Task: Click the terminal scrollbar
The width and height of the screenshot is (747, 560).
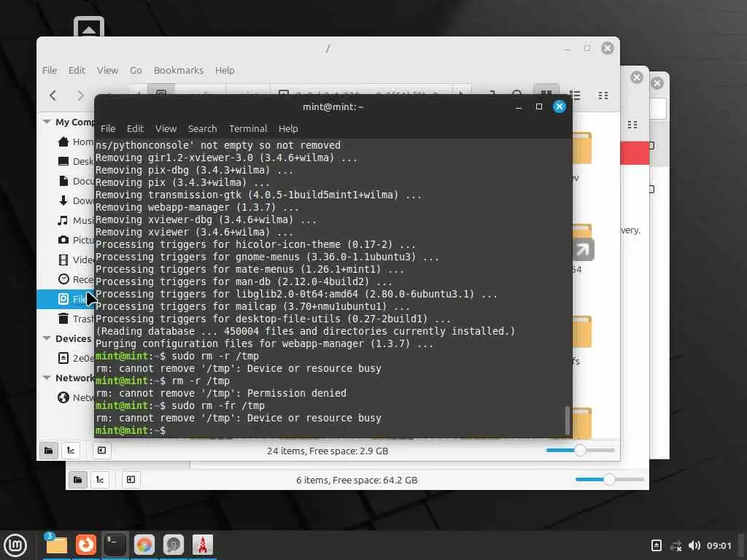Action: point(567,421)
